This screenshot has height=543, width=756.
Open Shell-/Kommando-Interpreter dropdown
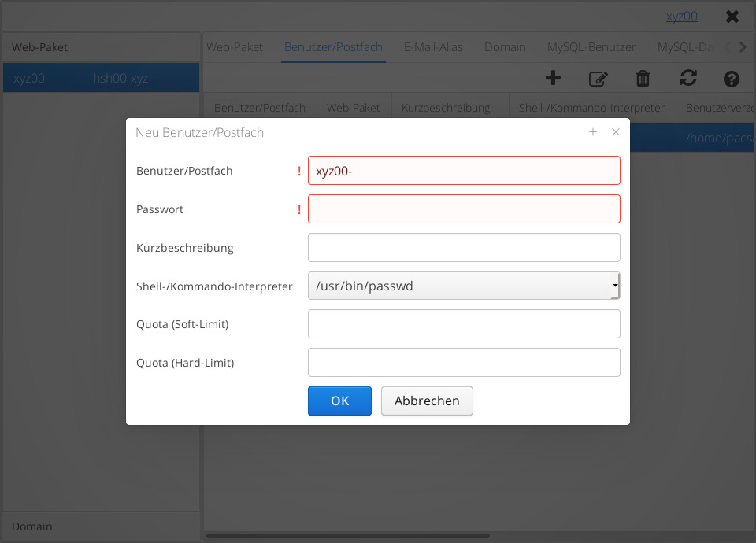coord(463,286)
